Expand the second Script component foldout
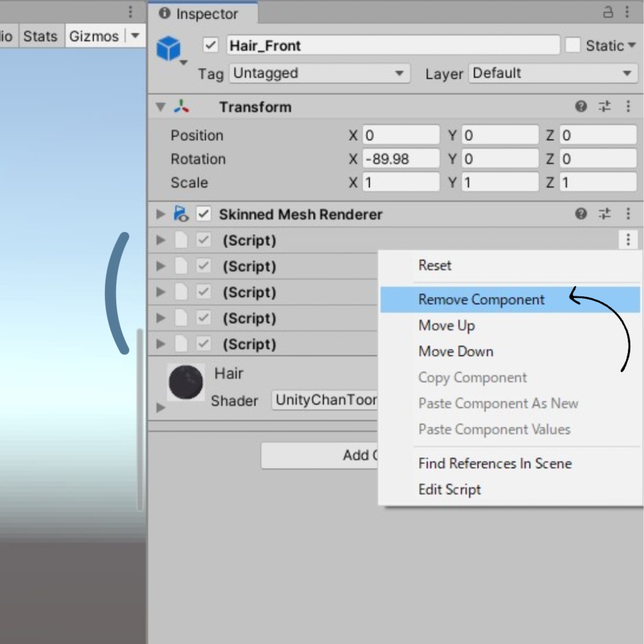Screen dimensions: 644x644 [x=160, y=266]
